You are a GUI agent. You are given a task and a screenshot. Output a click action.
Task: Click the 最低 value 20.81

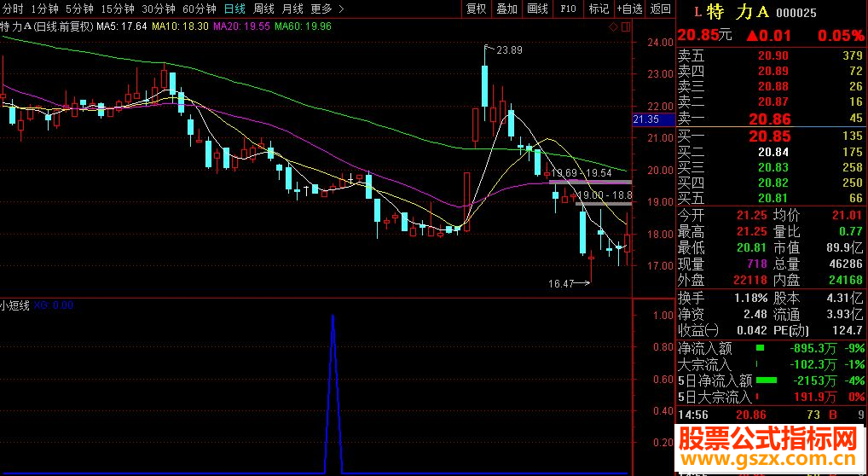(753, 248)
